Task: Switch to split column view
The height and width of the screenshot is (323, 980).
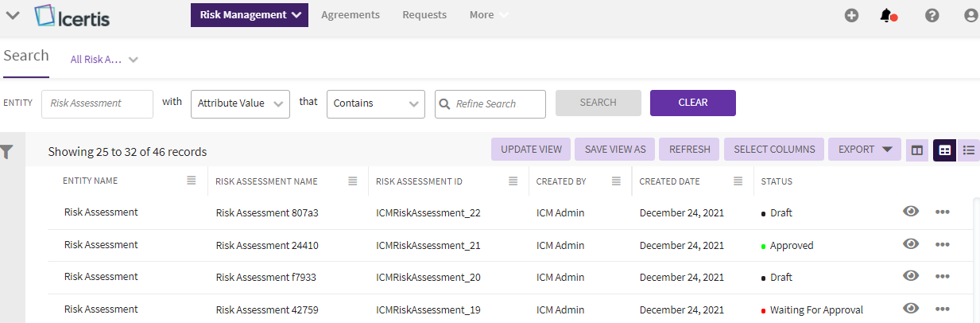Action: pyautogui.click(x=917, y=150)
